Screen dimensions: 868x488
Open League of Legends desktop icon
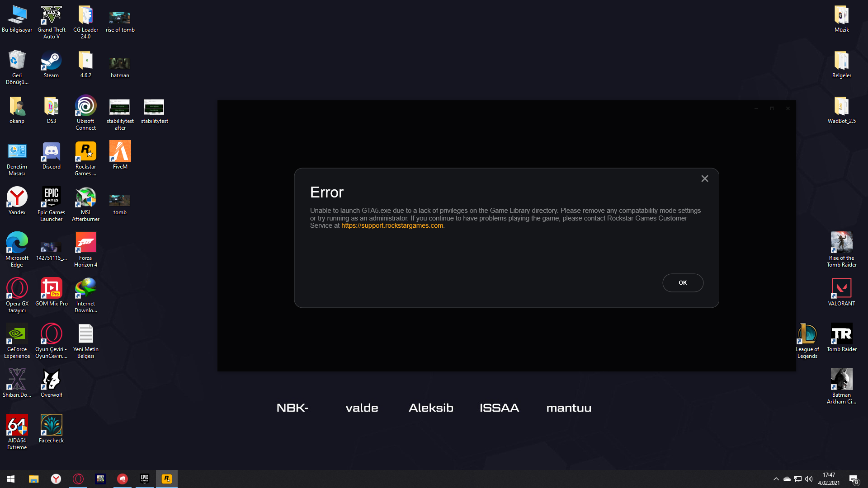coord(807,334)
